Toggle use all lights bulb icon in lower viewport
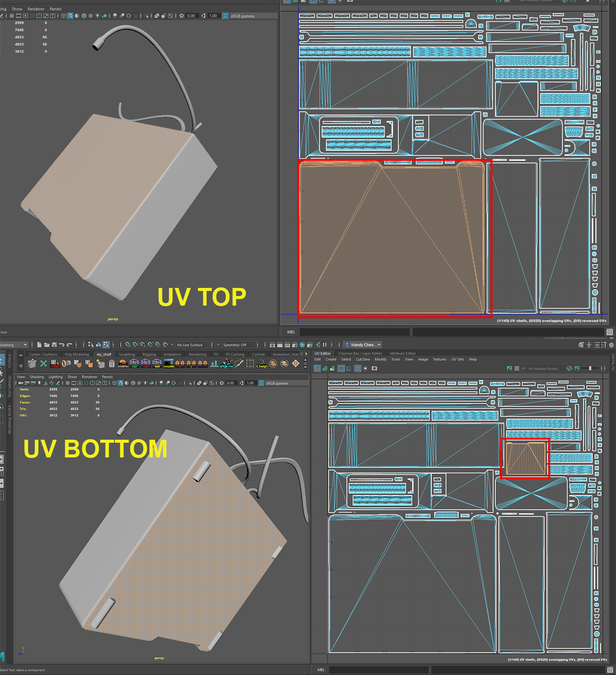Image resolution: width=616 pixels, height=675 pixels. (145, 383)
